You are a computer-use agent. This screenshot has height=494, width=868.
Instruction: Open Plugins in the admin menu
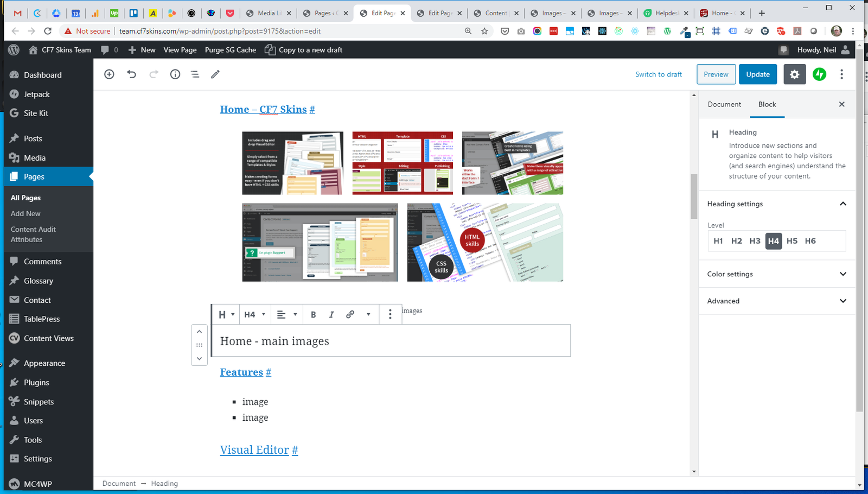36,383
